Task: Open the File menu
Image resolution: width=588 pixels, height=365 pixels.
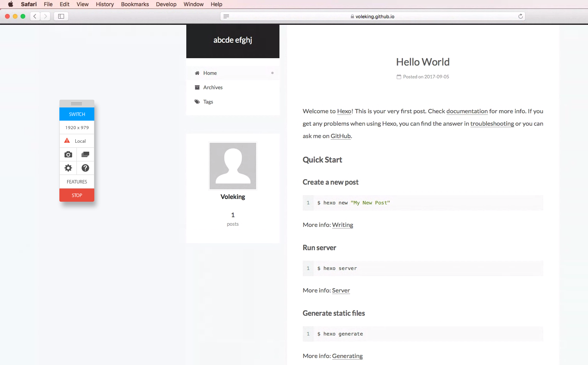Action: [x=48, y=4]
